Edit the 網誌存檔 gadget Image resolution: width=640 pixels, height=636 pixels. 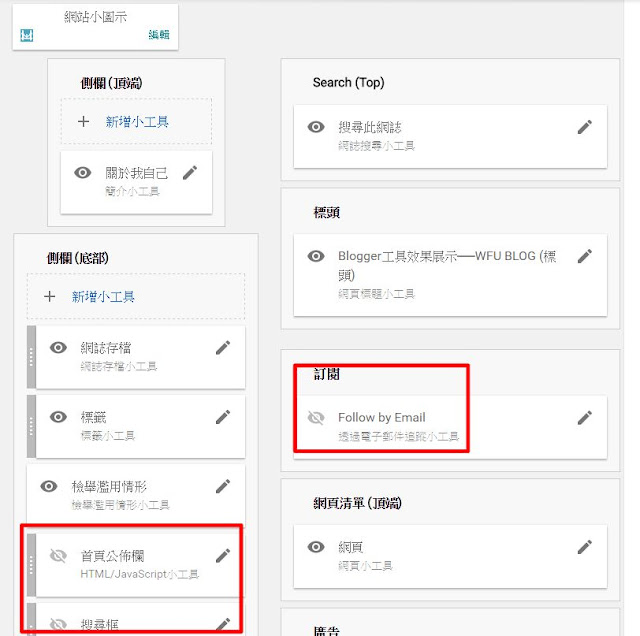223,348
